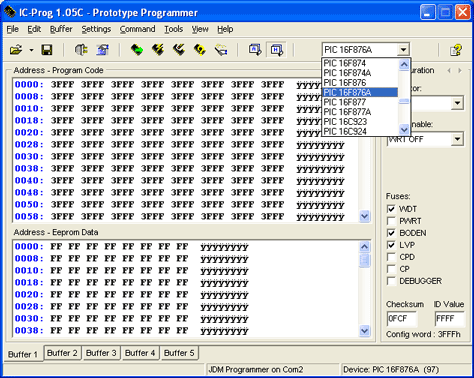Click the Program All lightning chip icon
This screenshot has height=378, width=474.
point(158,50)
